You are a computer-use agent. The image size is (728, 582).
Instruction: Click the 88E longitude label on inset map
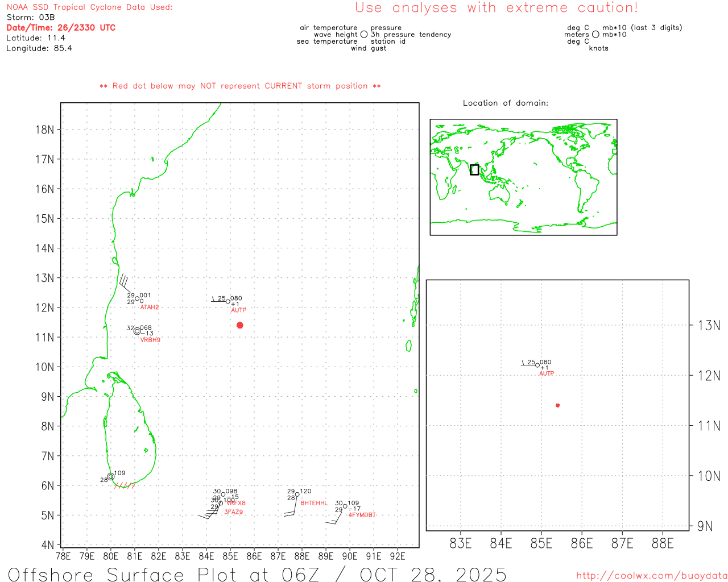pyautogui.click(x=663, y=543)
